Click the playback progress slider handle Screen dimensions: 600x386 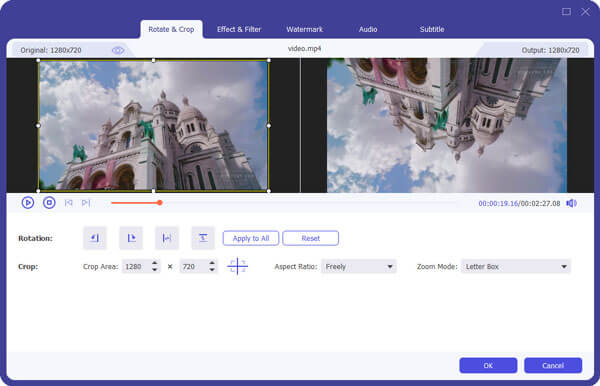pyautogui.click(x=160, y=202)
